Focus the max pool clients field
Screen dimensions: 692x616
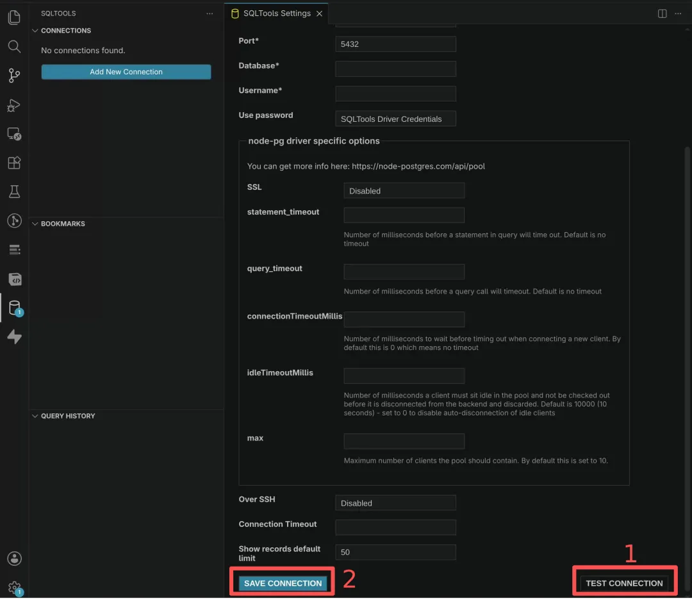[404, 441]
